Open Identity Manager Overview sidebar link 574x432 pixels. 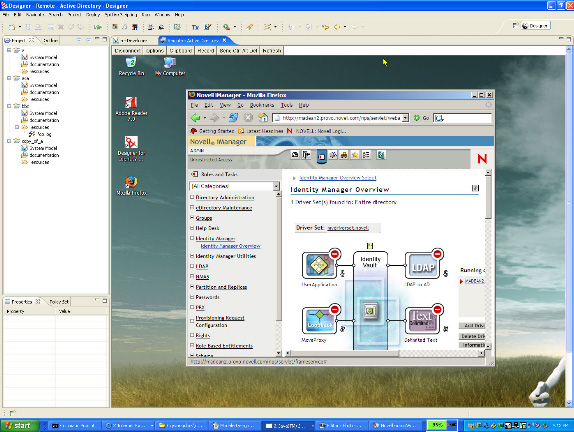tap(230, 246)
